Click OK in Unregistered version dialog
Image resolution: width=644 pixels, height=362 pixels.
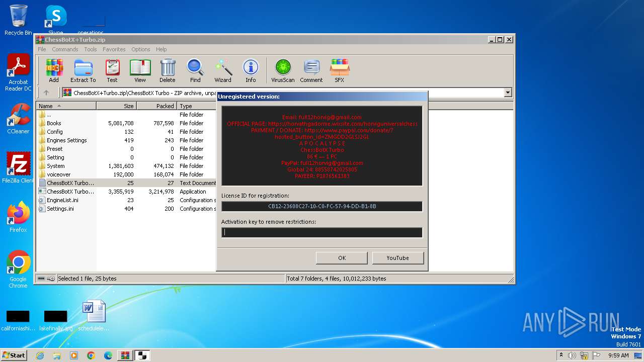[x=342, y=258]
